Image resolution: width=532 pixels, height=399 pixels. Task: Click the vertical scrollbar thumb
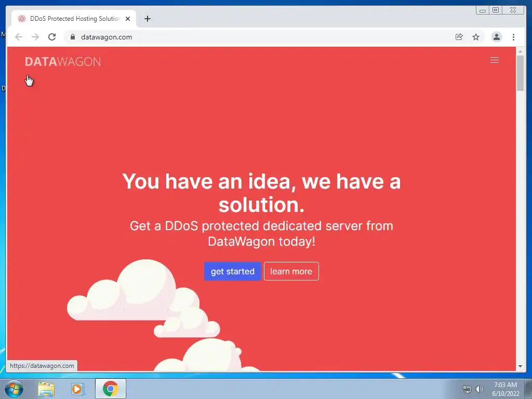tap(520, 73)
